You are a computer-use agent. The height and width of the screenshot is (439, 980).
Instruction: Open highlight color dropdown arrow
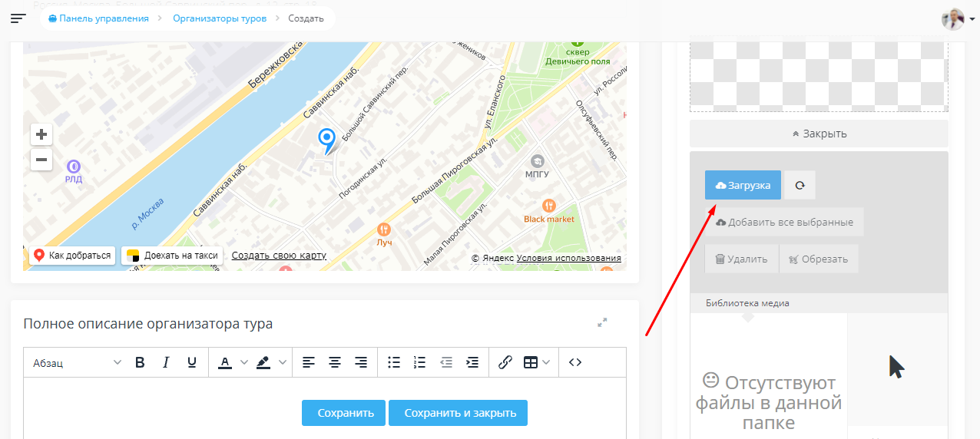click(283, 363)
